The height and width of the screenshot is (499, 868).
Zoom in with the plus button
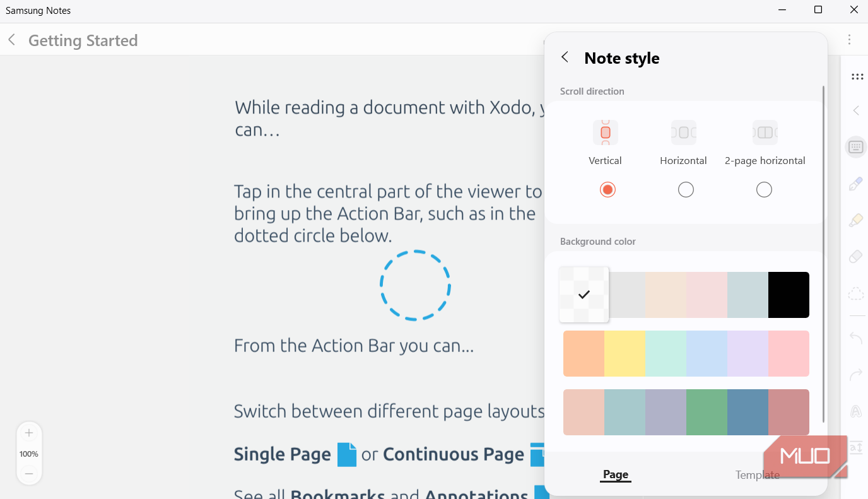click(29, 433)
